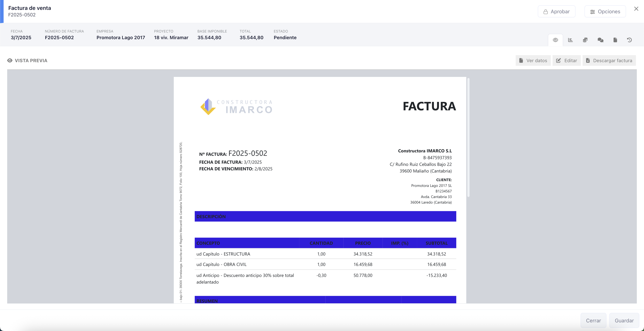Click the Aprobar lock button
This screenshot has height=331, width=644.
pos(556,12)
